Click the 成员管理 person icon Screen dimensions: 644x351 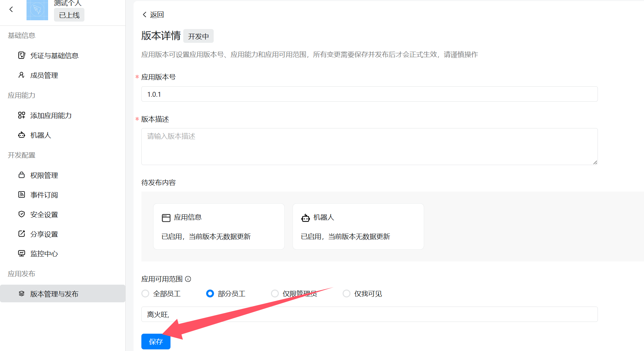pyautogui.click(x=22, y=75)
